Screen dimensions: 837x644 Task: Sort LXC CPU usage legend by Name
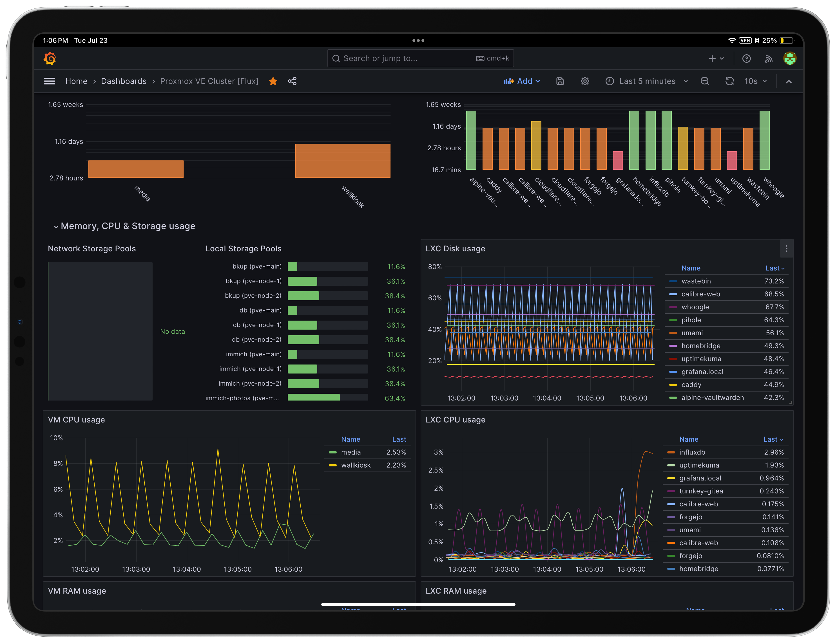click(x=689, y=439)
